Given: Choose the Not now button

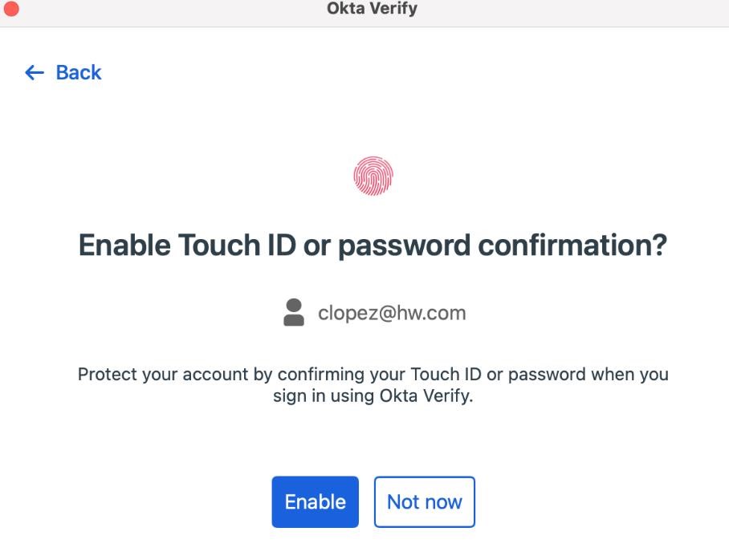Looking at the screenshot, I should (424, 502).
